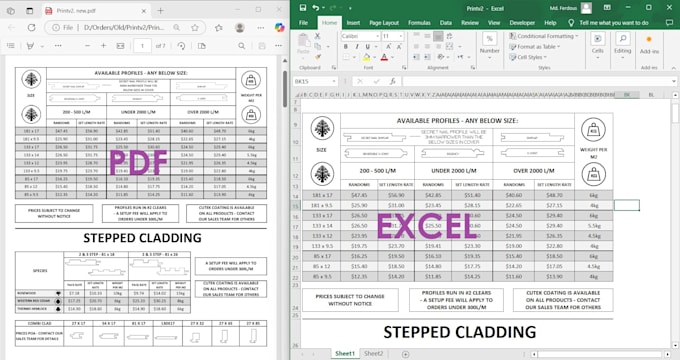Click the Add-ins ribbon button
This screenshot has width=680, height=360.
click(x=649, y=45)
